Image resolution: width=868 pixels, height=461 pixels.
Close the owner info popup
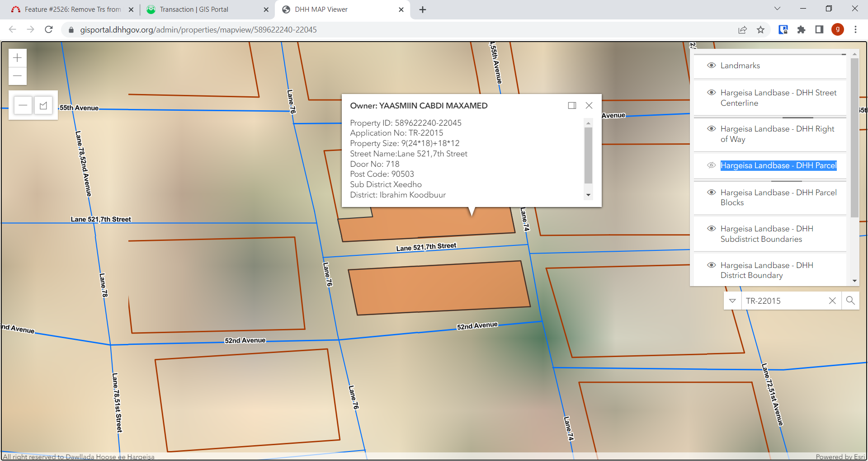click(589, 105)
